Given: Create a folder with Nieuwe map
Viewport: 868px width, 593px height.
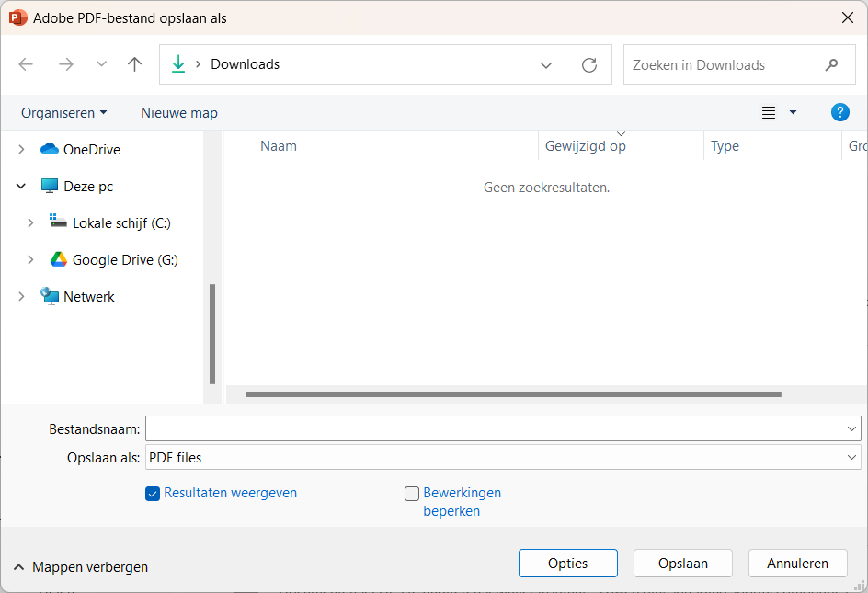Looking at the screenshot, I should 178,113.
